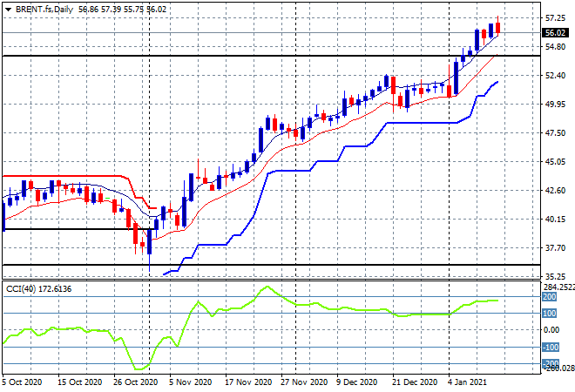Click the 45.05 price scale label

click(553, 162)
